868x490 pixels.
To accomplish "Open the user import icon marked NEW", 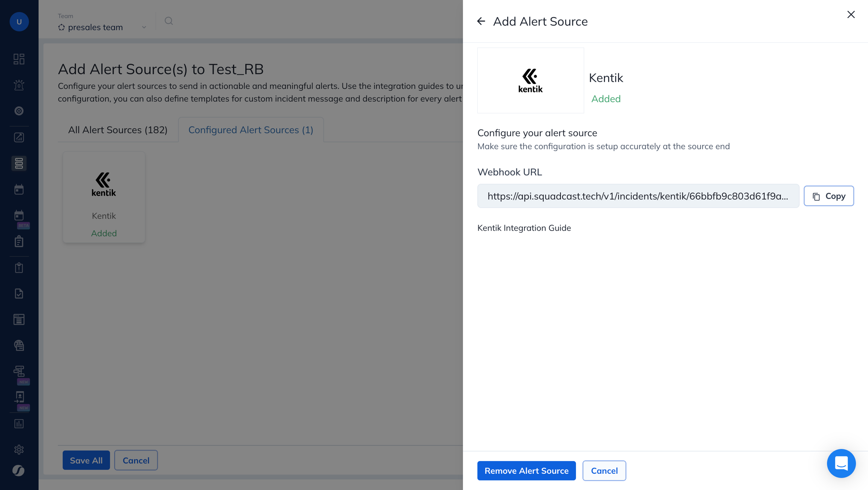I will point(19,397).
